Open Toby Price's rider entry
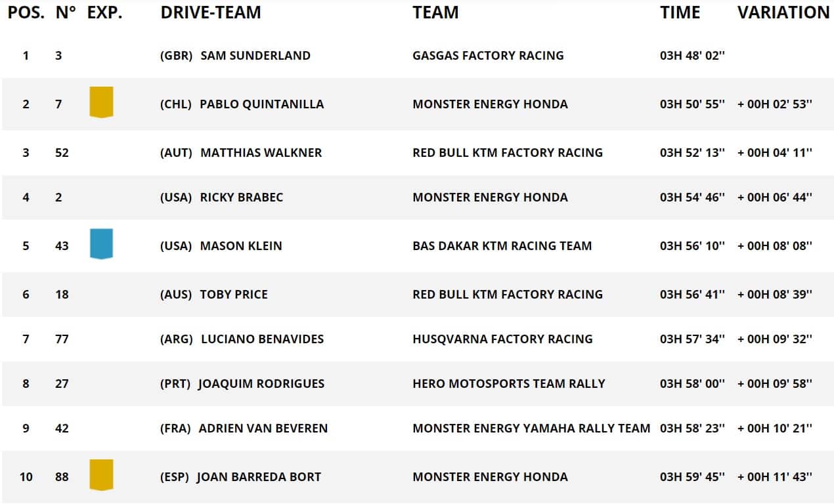 pyautogui.click(x=234, y=295)
